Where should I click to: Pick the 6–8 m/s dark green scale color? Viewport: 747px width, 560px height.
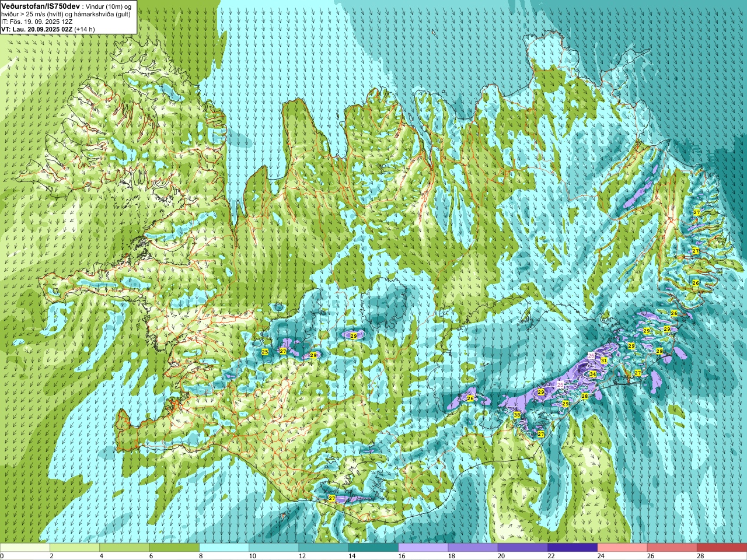(174, 548)
